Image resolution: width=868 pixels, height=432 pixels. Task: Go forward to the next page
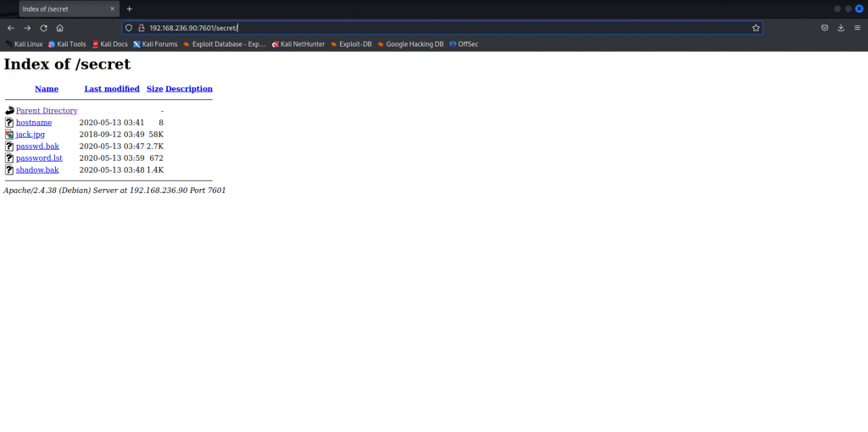(x=27, y=28)
